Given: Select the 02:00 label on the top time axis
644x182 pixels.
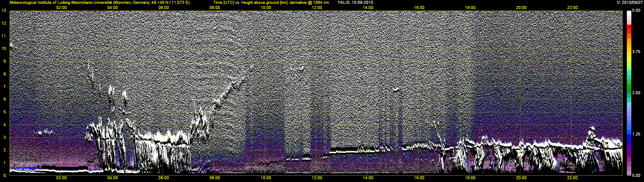Looking at the screenshot, I should 61,8.
